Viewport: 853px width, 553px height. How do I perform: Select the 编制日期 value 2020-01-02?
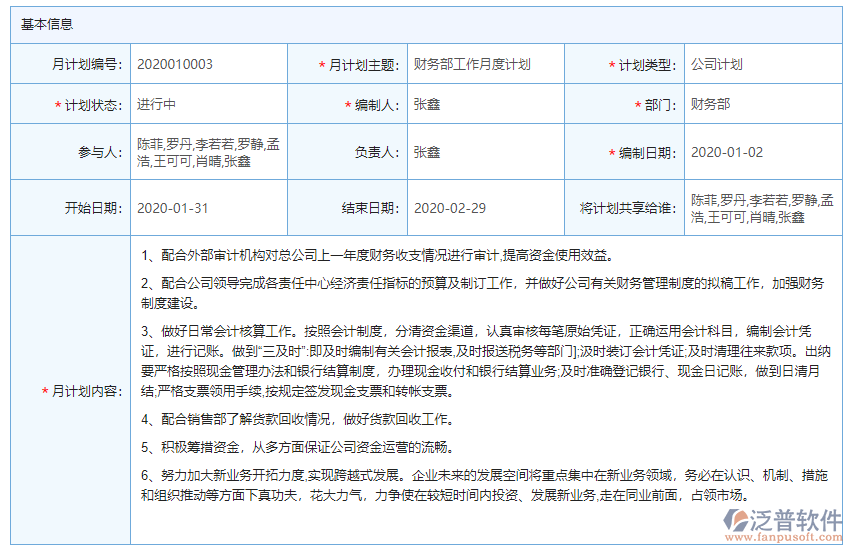(727, 152)
